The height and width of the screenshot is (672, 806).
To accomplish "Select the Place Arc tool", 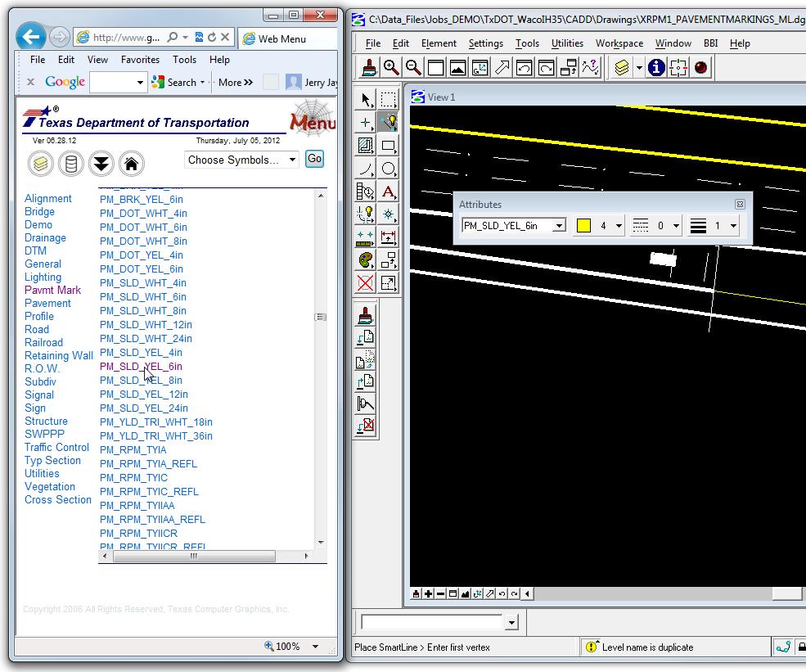I will [x=366, y=168].
